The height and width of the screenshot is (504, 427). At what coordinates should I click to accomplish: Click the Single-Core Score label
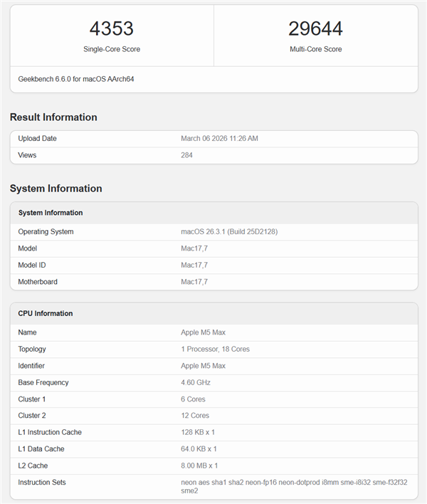[112, 49]
